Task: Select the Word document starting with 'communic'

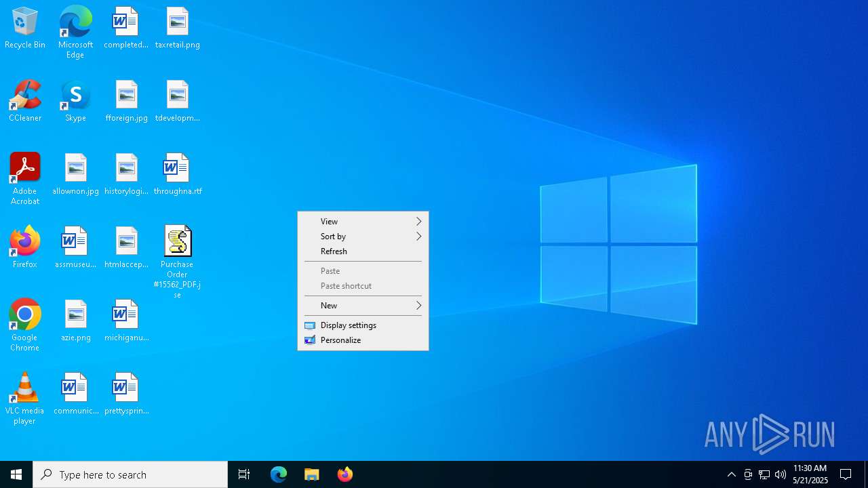Action: click(x=75, y=394)
